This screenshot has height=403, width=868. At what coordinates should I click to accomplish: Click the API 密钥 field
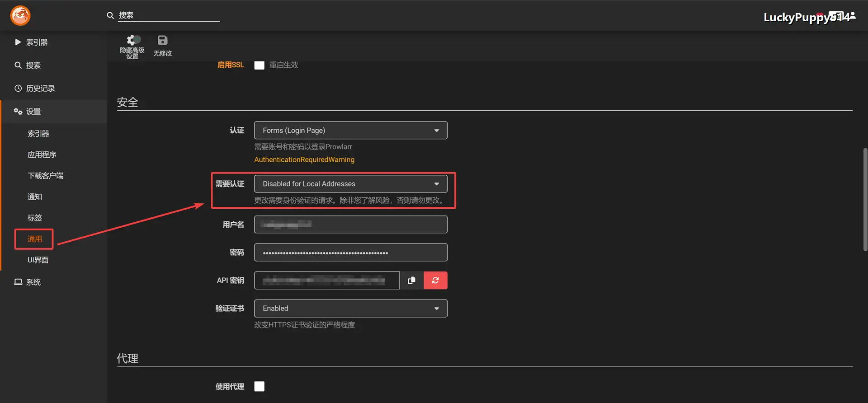[x=327, y=281]
